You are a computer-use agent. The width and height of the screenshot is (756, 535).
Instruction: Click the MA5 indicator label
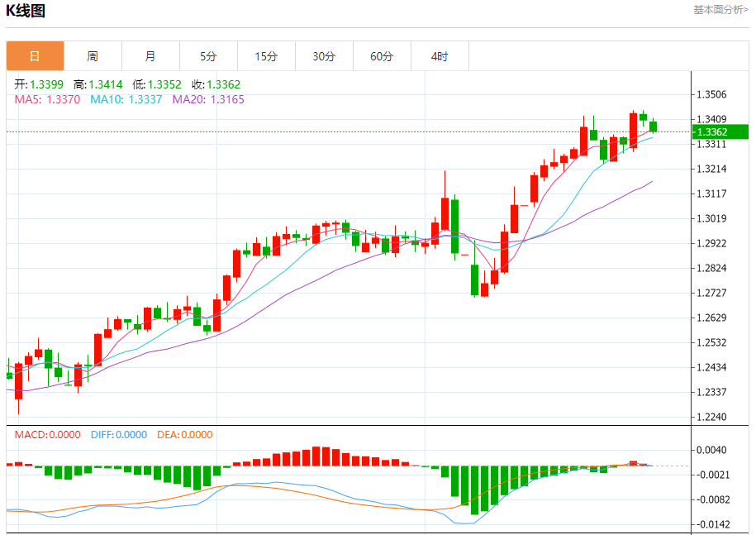pyautogui.click(x=47, y=99)
